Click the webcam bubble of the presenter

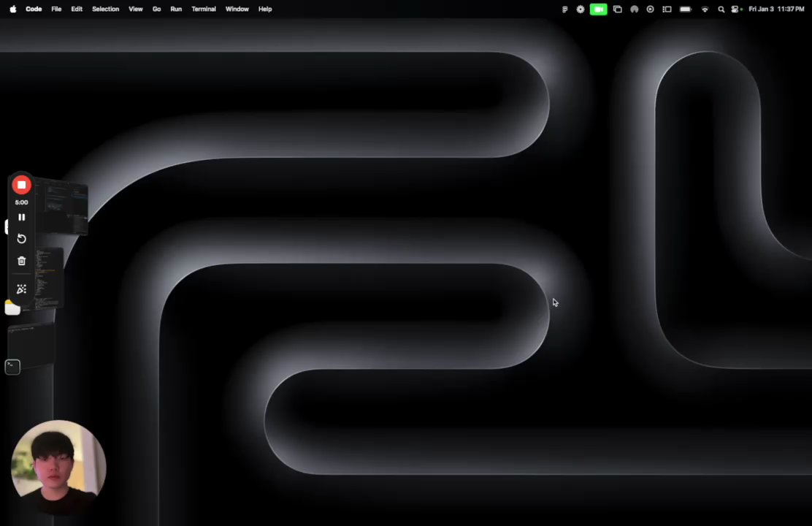58,468
